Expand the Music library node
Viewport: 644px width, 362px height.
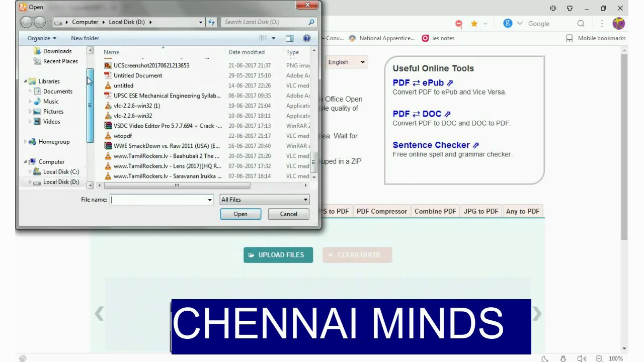point(30,102)
